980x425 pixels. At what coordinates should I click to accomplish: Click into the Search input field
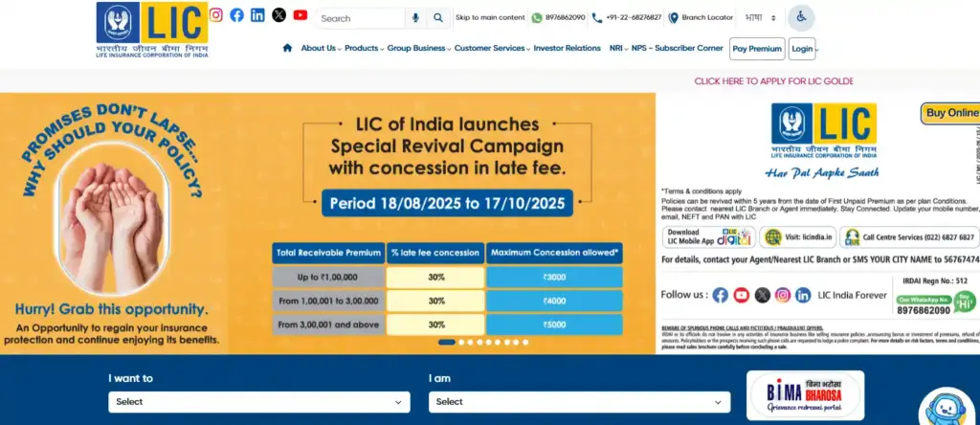coord(359,18)
